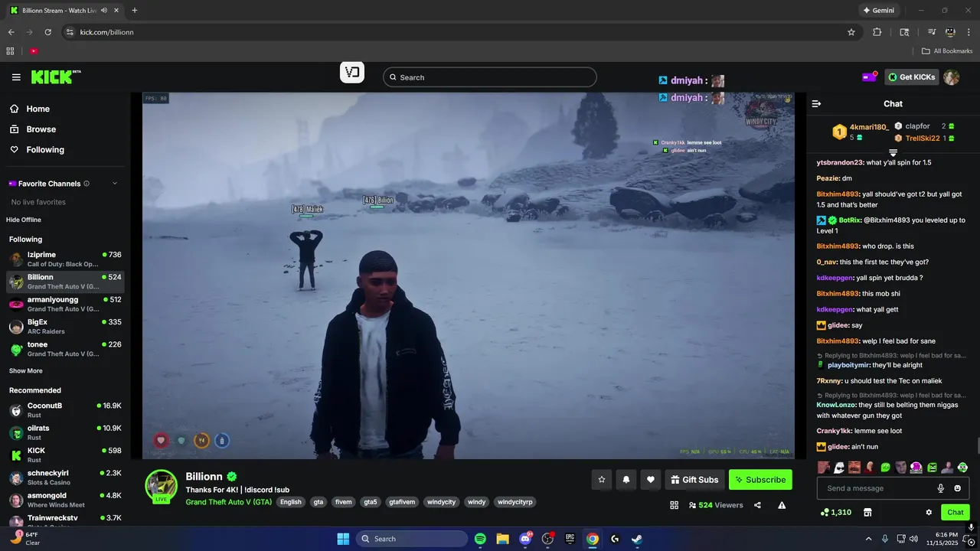Click Hide Offline toggle link
980x551 pixels.
coord(24,220)
